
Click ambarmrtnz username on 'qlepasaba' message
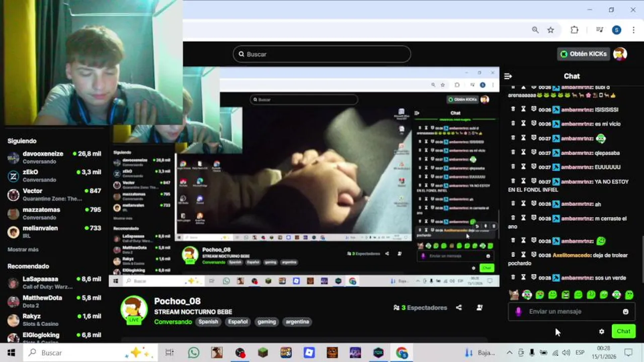point(577,152)
